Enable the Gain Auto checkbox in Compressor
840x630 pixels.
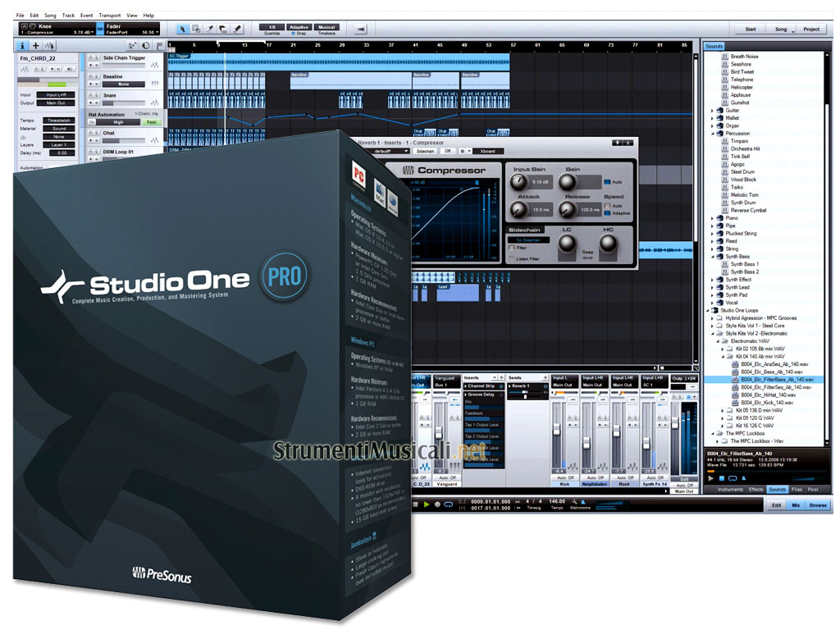tap(607, 181)
